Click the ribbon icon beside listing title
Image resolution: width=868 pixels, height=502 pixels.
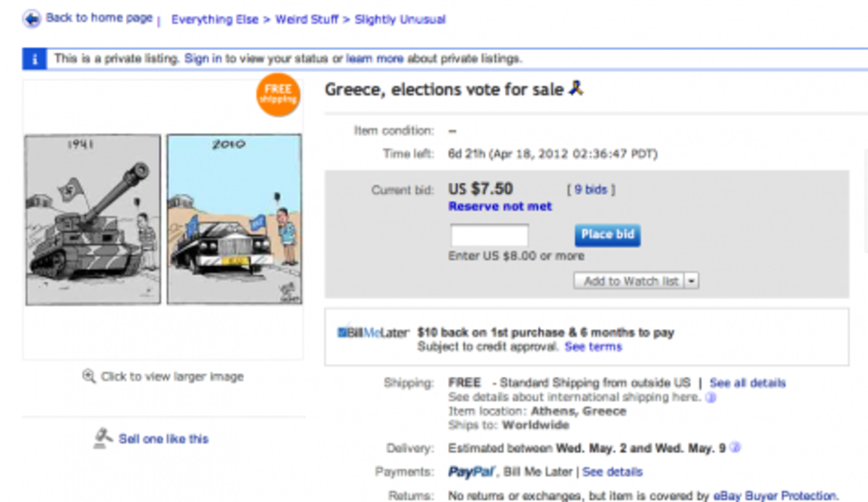[576, 88]
